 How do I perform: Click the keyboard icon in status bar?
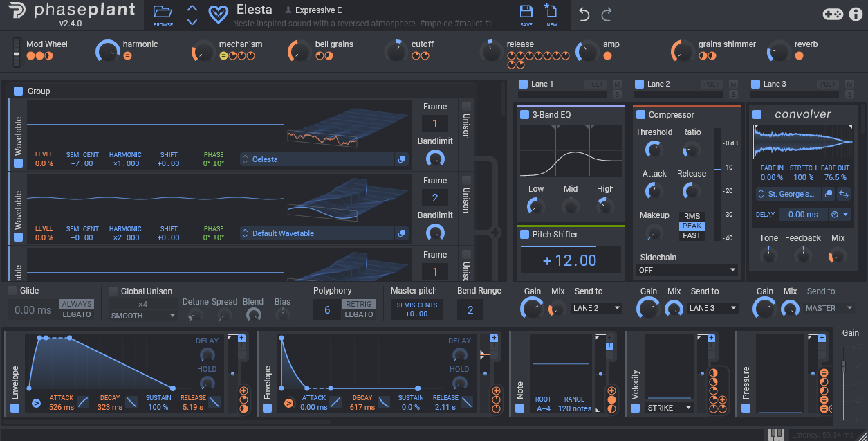click(x=777, y=434)
